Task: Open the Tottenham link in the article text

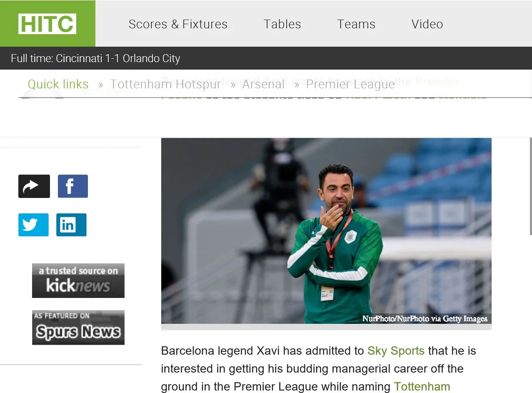Action: 422,386
